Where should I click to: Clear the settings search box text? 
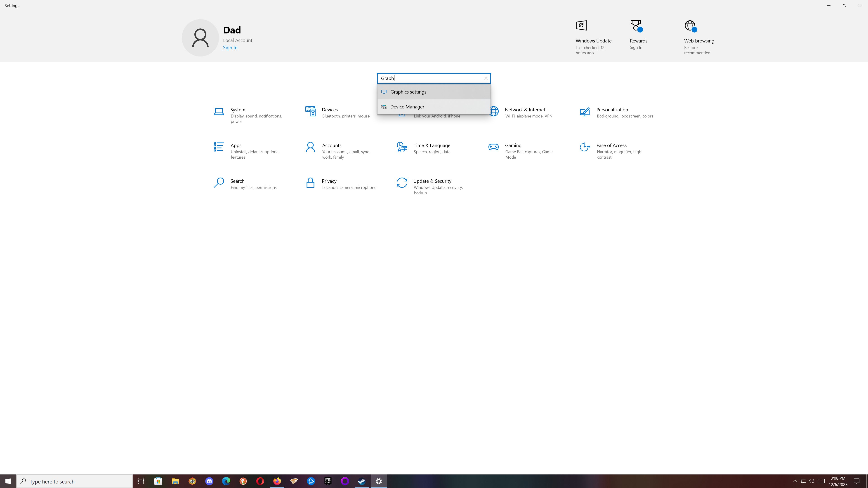(x=486, y=78)
